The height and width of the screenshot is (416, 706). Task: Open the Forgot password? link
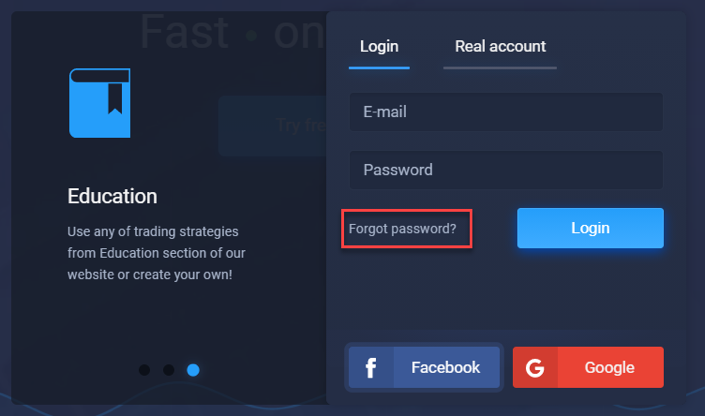pos(403,229)
